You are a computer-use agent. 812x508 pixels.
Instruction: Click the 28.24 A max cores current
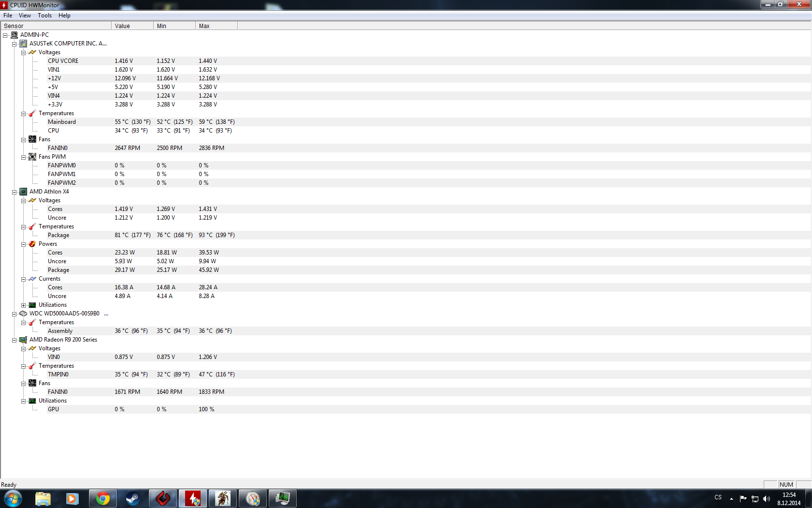click(208, 287)
